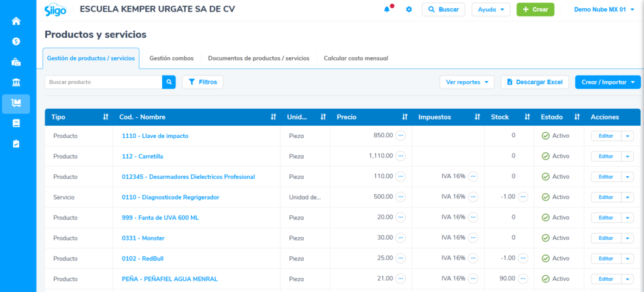Open Calcular costo mensual tab

pos(356,59)
